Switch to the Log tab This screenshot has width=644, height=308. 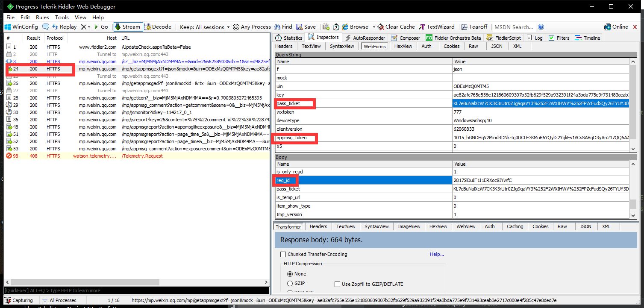535,38
